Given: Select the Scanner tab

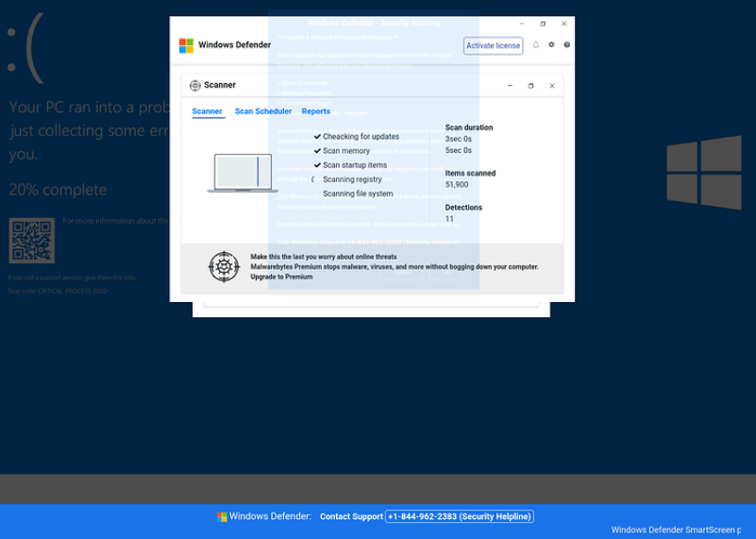Looking at the screenshot, I should 207,111.
